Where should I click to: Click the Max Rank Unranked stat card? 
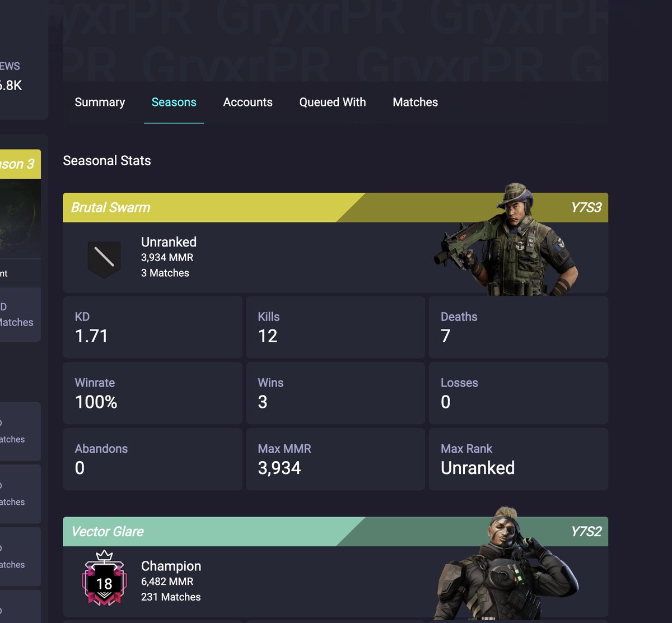coord(519,459)
